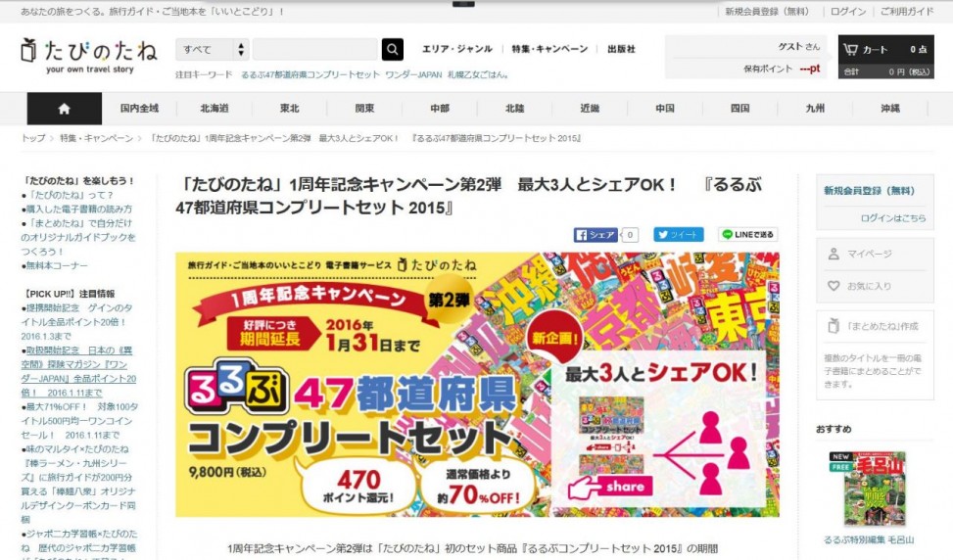Expand the 特集・キャンペーン menu

549,50
